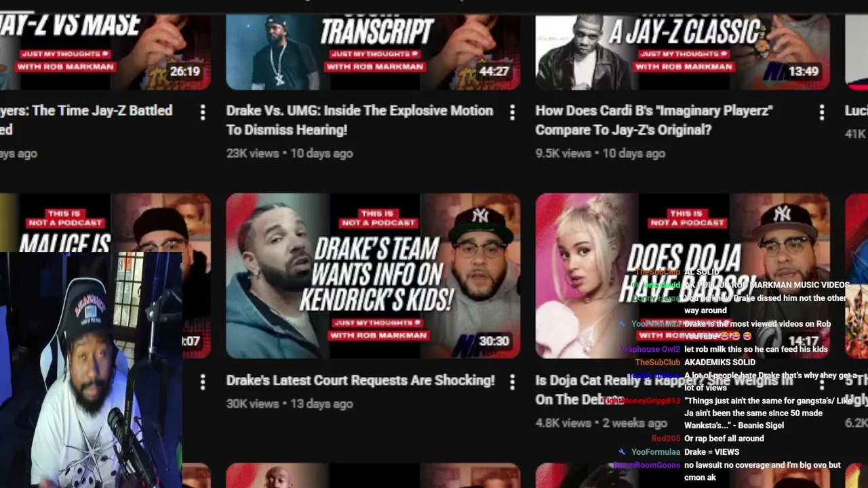
Task: Open Drake's Latest Court Requests Are Shocking title
Action: (x=360, y=380)
